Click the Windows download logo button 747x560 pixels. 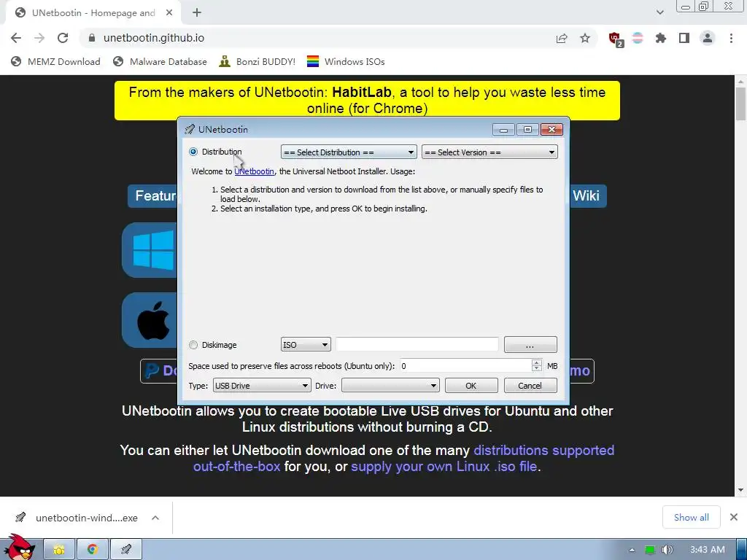(150, 250)
